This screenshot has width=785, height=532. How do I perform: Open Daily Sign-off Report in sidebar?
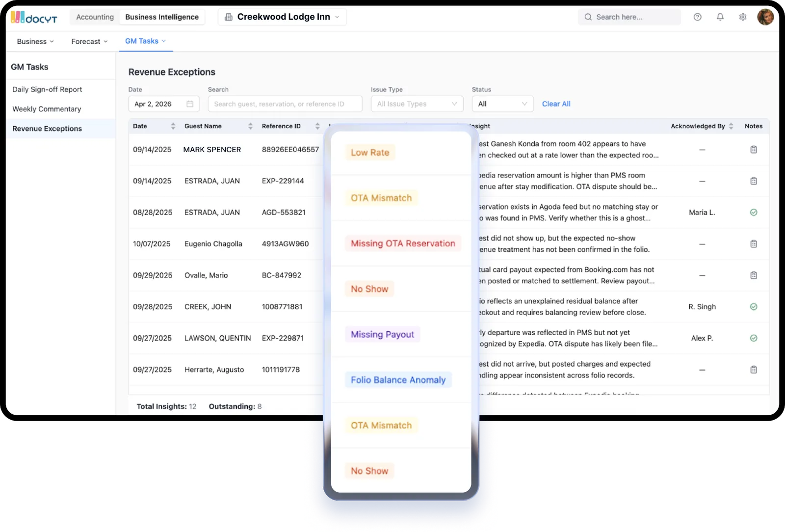(x=47, y=89)
